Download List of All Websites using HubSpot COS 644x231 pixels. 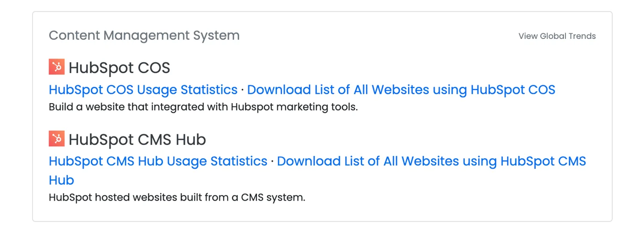click(401, 89)
